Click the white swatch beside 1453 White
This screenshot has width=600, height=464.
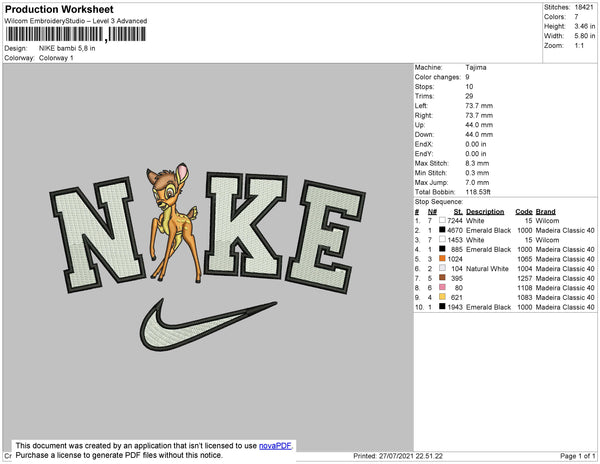442,239
